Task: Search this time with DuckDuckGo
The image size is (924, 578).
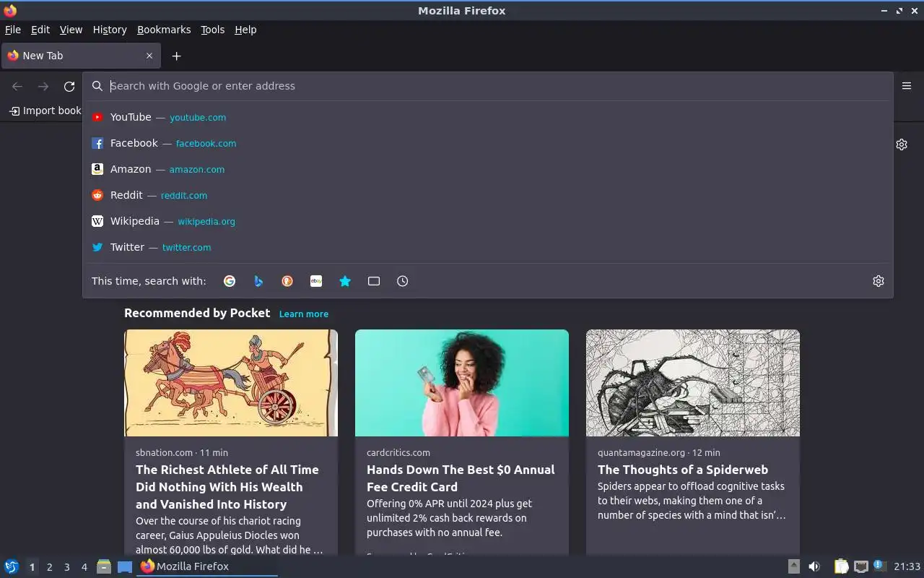Action: pyautogui.click(x=287, y=281)
